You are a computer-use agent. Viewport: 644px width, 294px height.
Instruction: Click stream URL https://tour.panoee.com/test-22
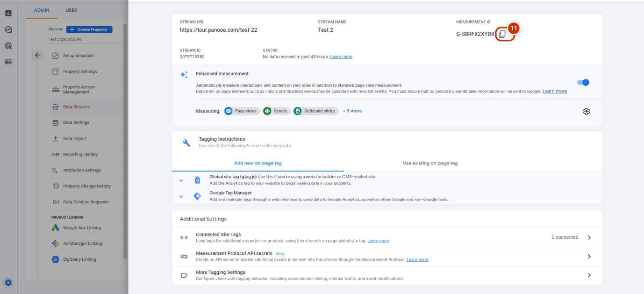218,30
